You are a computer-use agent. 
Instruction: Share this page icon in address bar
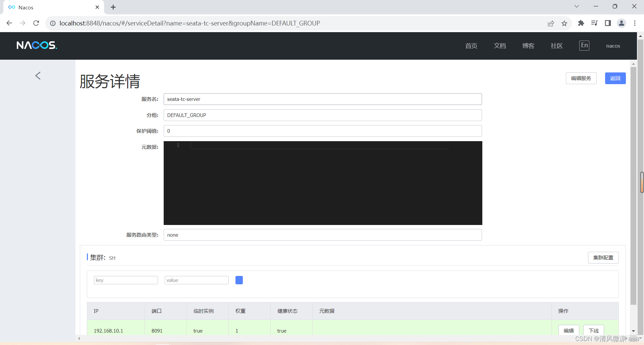551,23
